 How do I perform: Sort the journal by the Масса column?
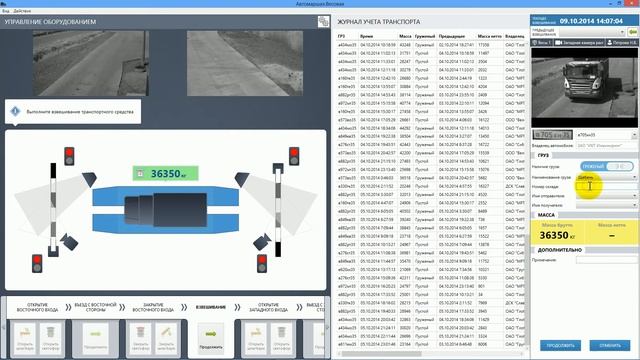click(x=405, y=36)
